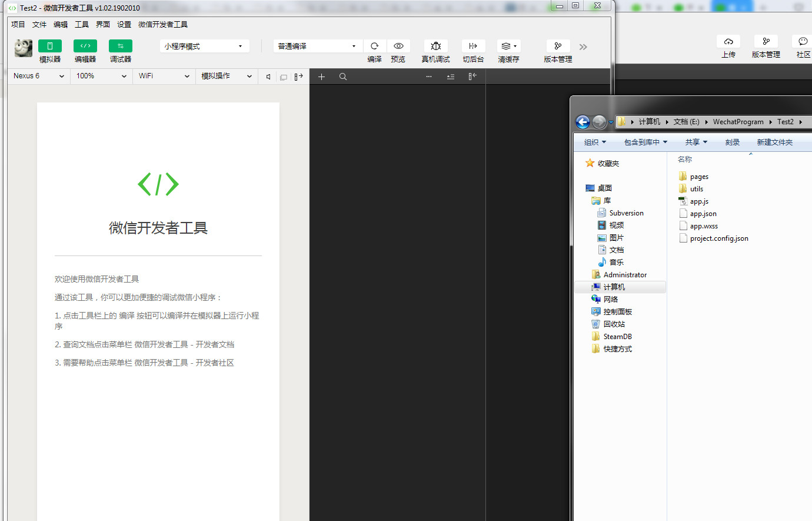Click 计算机 in the Explorer address bar
Viewport: 812px width, 521px height.
(650, 122)
